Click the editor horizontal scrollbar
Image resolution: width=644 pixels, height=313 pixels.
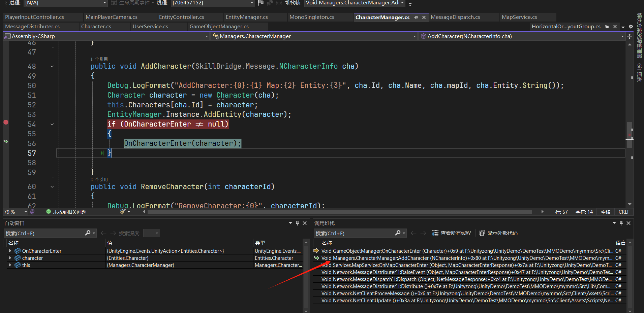pyautogui.click(x=339, y=212)
